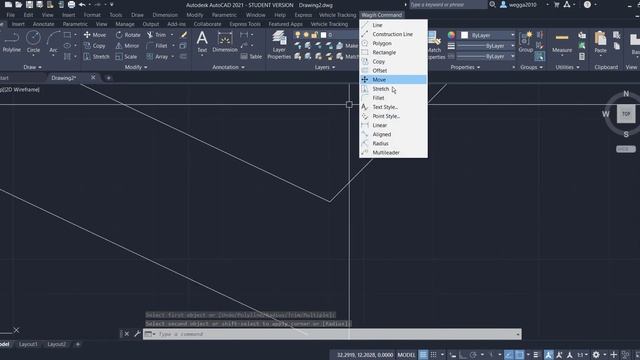Click the ribbon Array tool

tap(158, 57)
